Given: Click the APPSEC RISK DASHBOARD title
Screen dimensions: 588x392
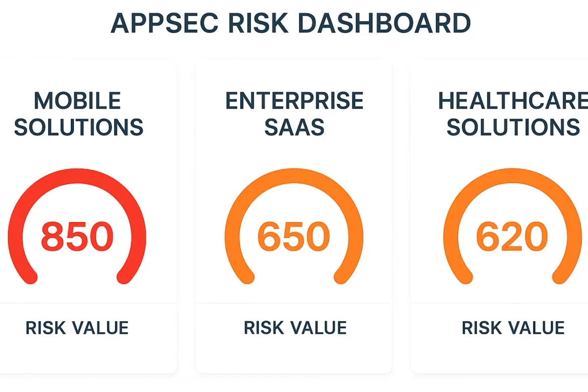Looking at the screenshot, I should point(290,23).
